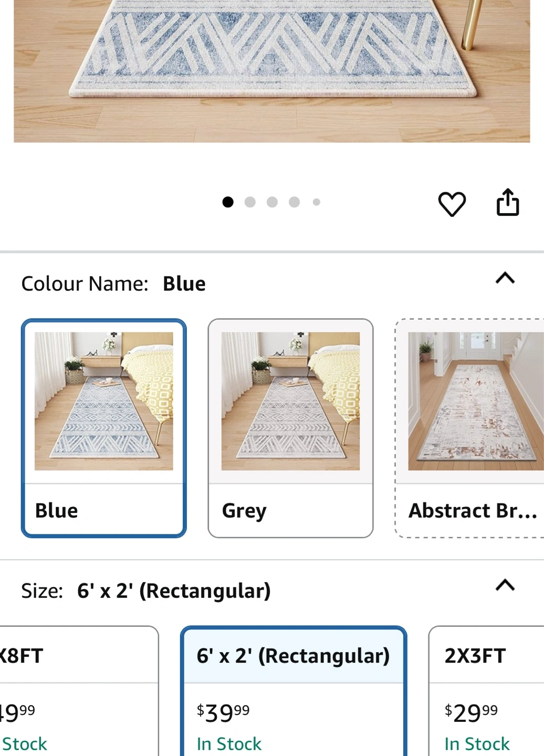Viewport: 544px width, 756px height.
Task: Choose the X8FT size option
Action: pyautogui.click(x=79, y=691)
